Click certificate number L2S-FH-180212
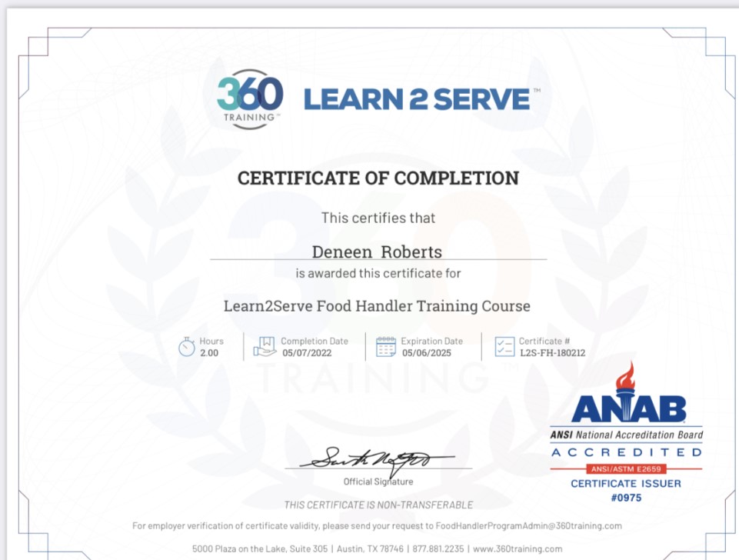 [x=552, y=354]
